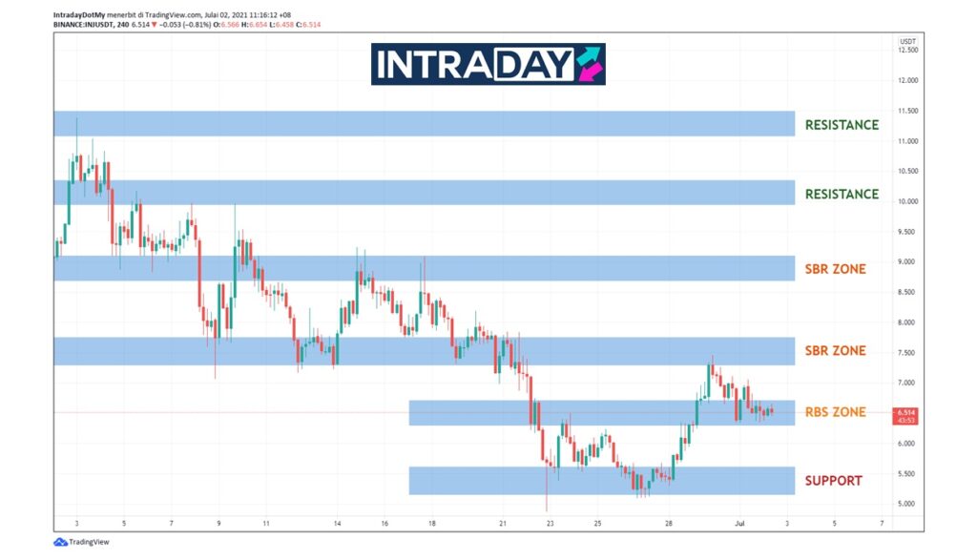Select the SBR ZONE label near 9.000
The height and width of the screenshot is (560, 977).
coord(836,269)
